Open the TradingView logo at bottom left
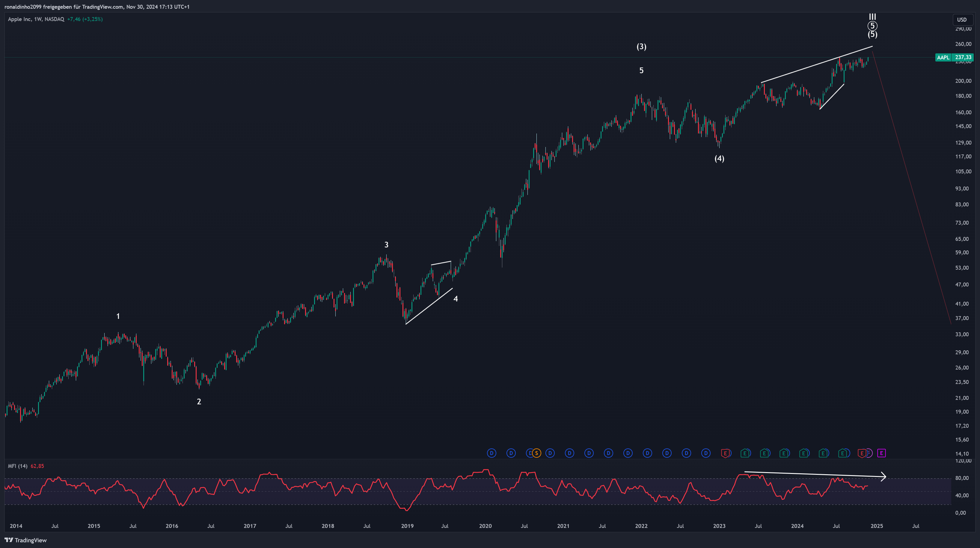The width and height of the screenshot is (980, 548). pos(25,540)
